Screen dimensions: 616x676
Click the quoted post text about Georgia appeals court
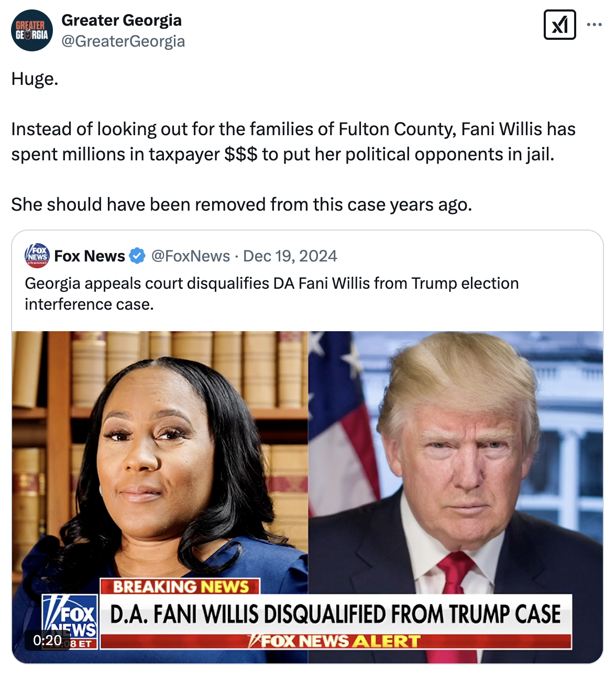272,293
